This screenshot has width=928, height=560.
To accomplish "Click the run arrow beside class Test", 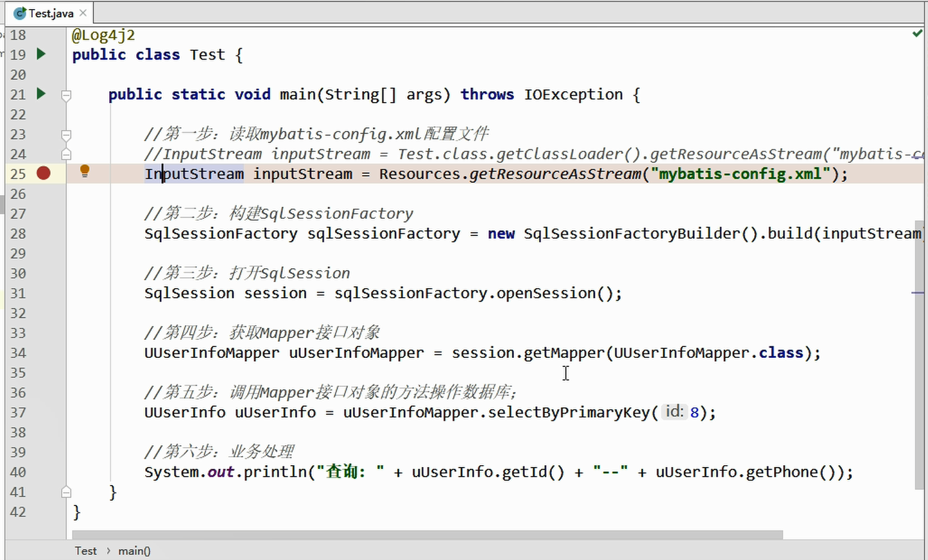I will (41, 54).
